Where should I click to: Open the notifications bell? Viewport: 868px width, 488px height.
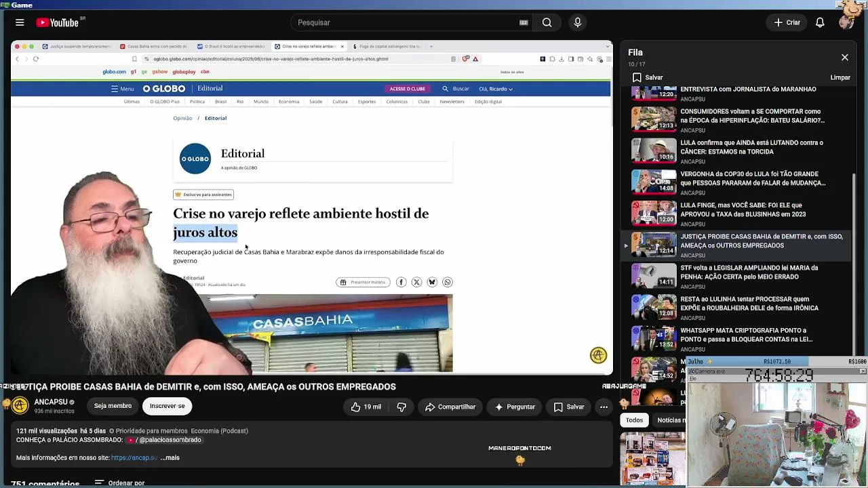820,22
